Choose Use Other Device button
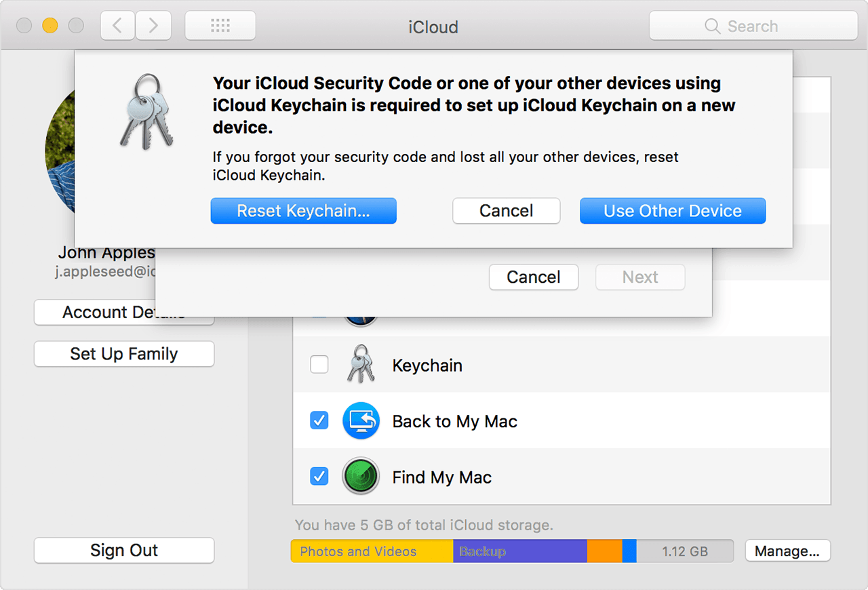Screen dimensions: 868x590 click(673, 211)
